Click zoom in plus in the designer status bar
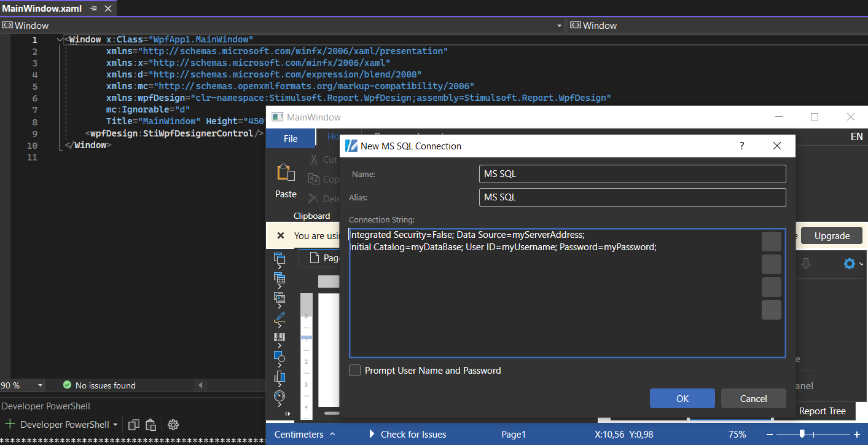Image resolution: width=868 pixels, height=445 pixels. pos(858,435)
